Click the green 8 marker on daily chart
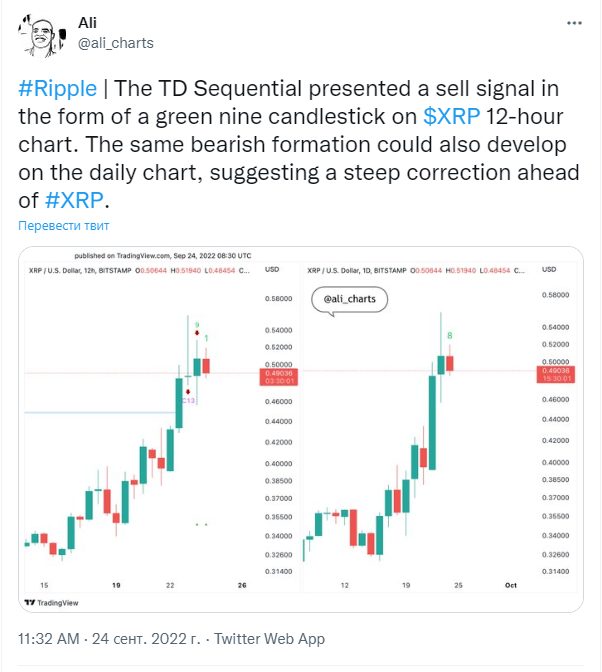The width and height of the screenshot is (602, 672). coord(449,336)
